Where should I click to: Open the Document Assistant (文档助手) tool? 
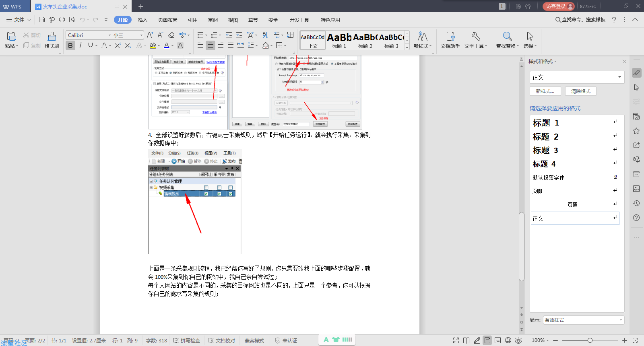point(450,36)
